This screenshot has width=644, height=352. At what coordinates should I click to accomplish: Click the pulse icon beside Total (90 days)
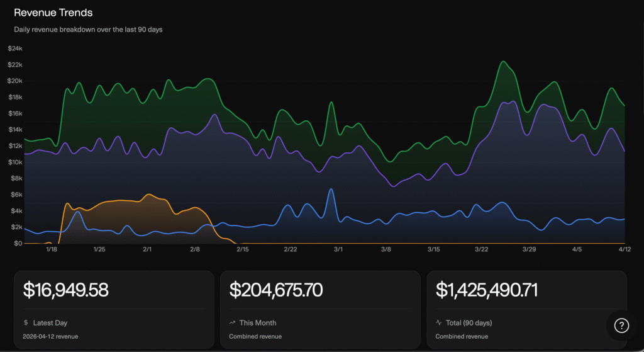pos(438,323)
